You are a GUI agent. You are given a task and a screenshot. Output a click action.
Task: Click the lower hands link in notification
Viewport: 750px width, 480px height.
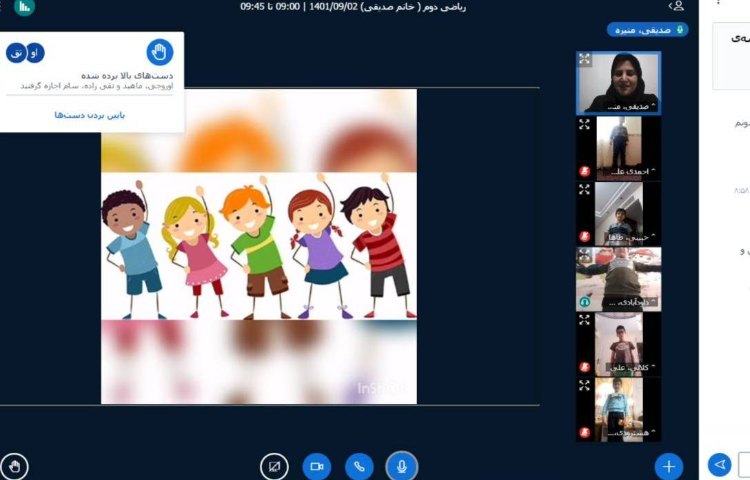click(89, 115)
